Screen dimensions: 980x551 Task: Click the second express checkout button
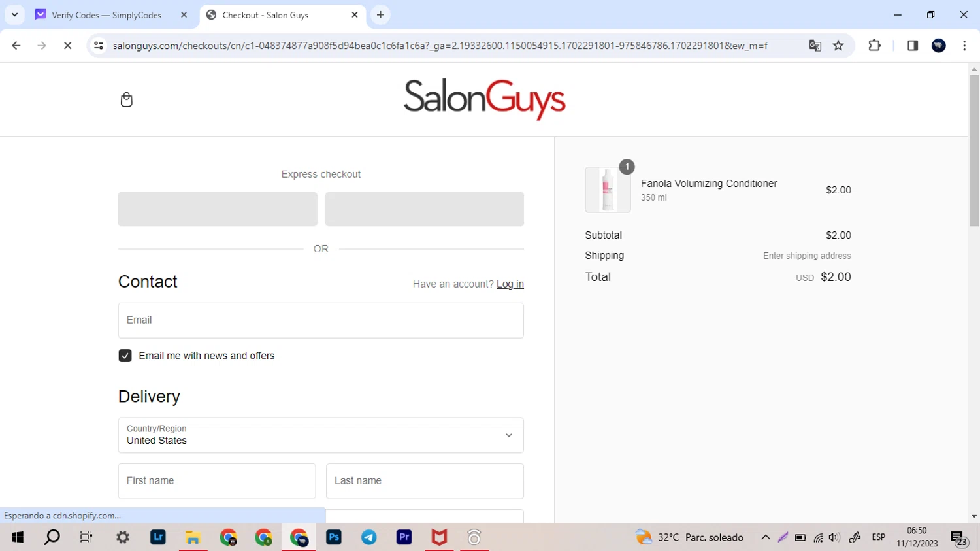click(x=425, y=209)
